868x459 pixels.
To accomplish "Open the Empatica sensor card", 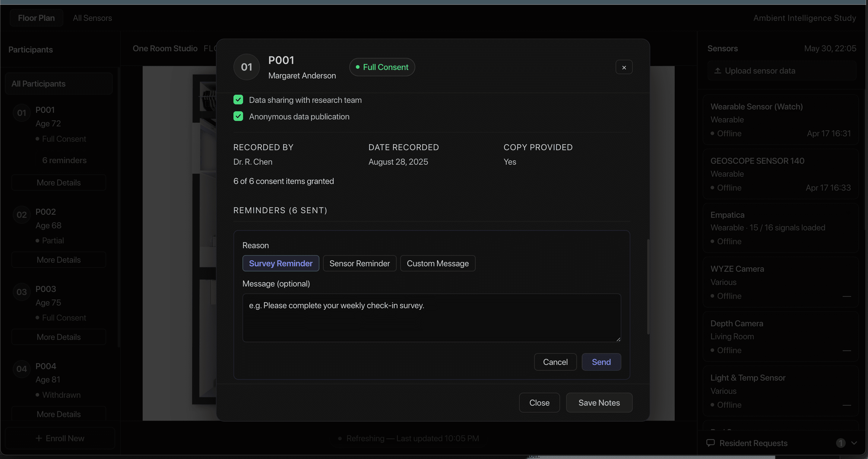I will click(781, 228).
